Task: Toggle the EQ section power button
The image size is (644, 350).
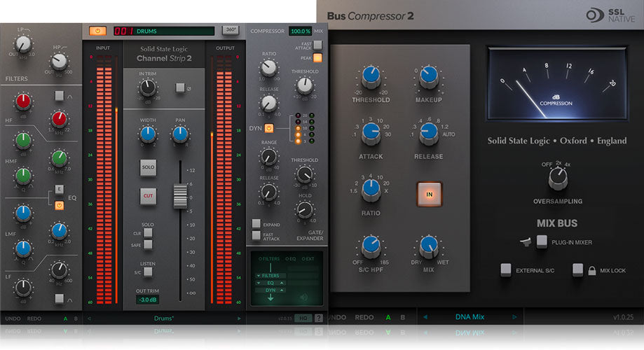Action: 59,204
